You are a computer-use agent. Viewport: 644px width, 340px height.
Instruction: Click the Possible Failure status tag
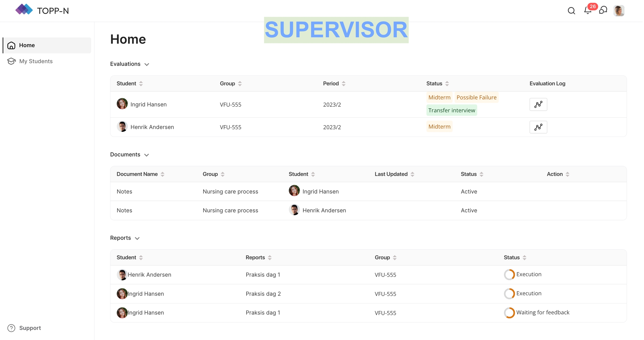[476, 98]
